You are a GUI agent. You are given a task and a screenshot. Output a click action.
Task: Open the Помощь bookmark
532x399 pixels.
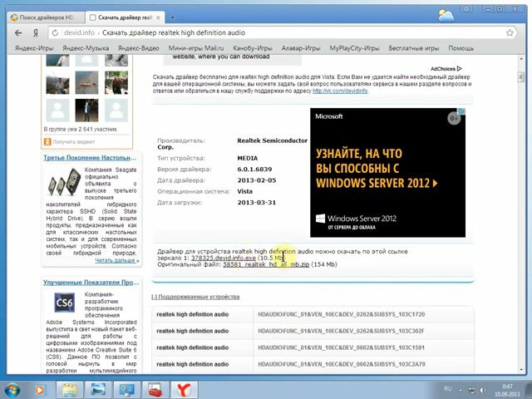click(461, 48)
